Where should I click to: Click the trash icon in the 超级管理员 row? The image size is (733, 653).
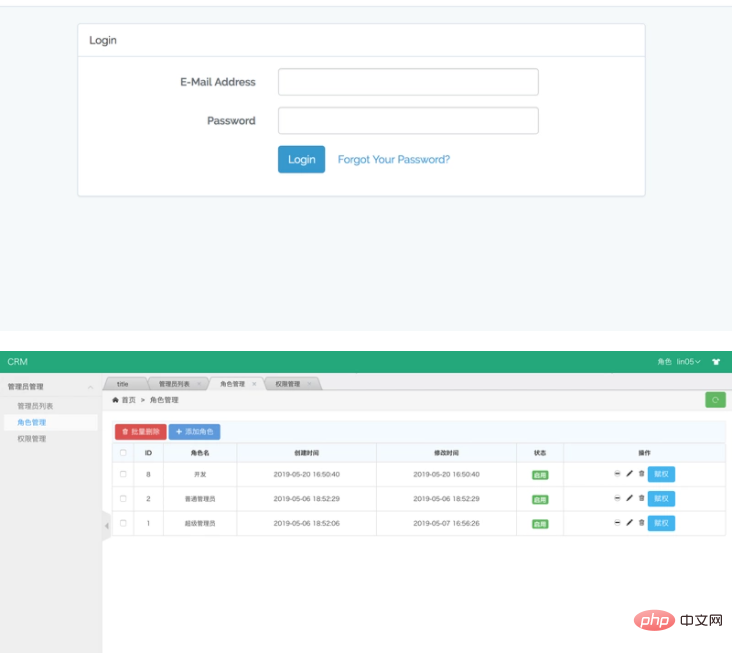coord(641,523)
